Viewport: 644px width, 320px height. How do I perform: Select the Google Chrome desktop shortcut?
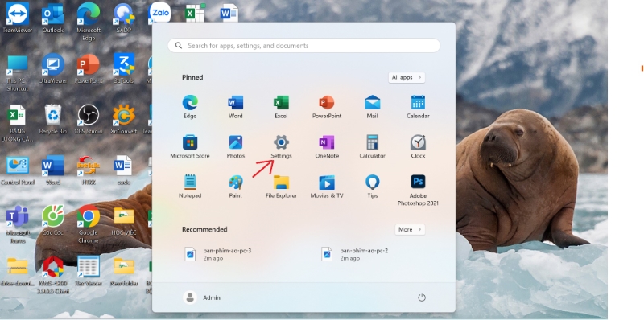(x=89, y=224)
